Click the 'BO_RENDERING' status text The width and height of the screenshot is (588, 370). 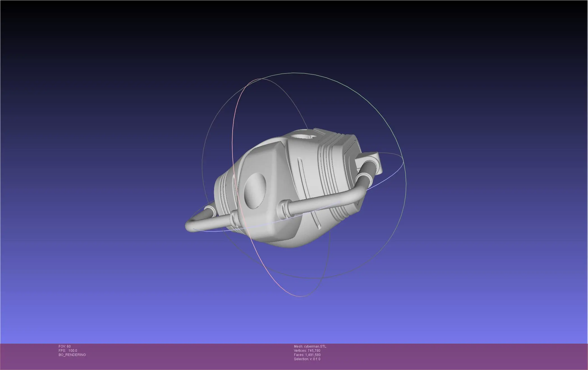(72, 355)
